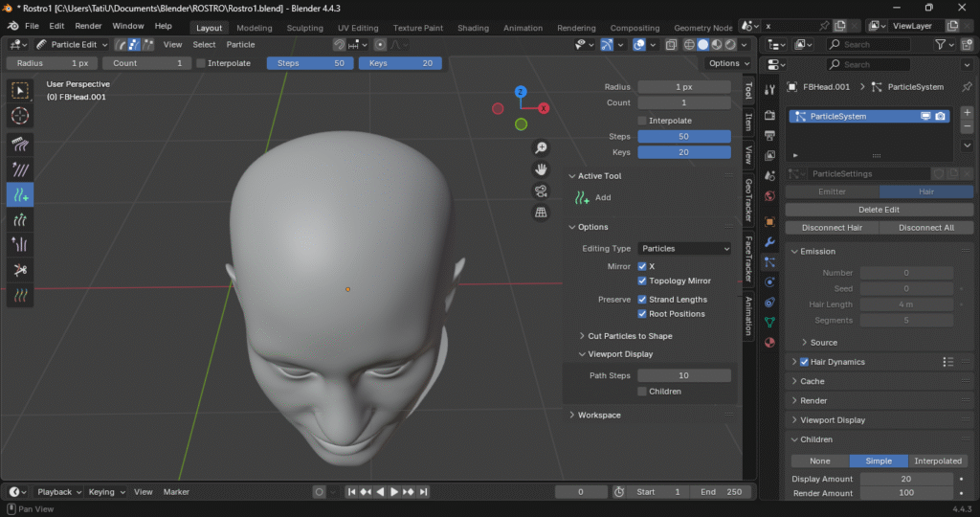Add a particle system slot

coord(967,112)
